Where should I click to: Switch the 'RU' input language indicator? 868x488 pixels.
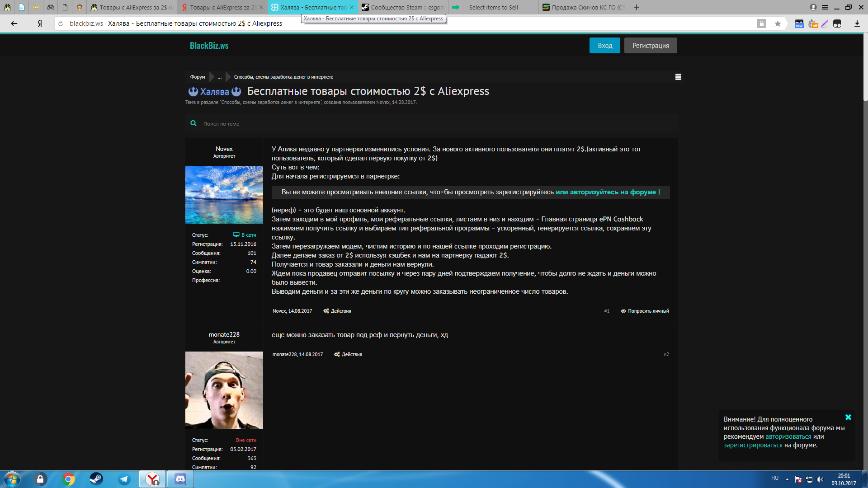pos(775,478)
